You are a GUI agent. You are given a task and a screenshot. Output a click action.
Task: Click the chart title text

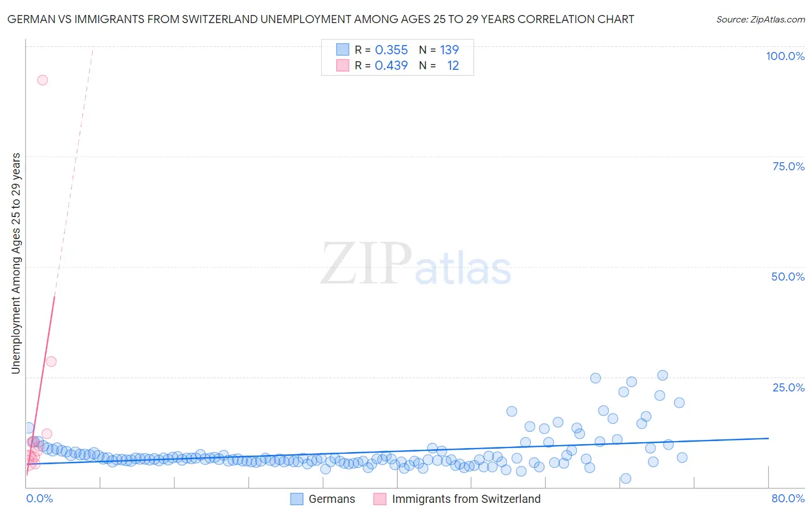coord(321,19)
